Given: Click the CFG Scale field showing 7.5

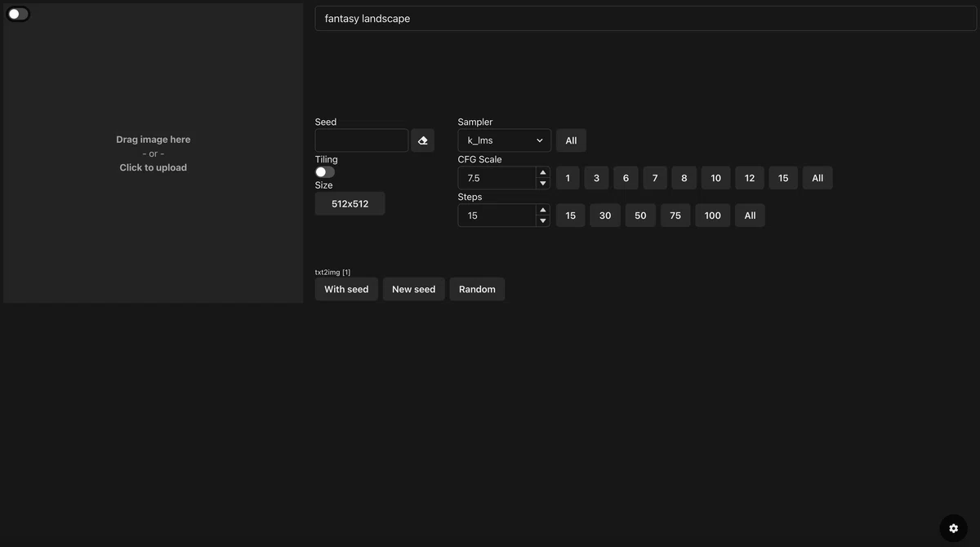Looking at the screenshot, I should 497,178.
